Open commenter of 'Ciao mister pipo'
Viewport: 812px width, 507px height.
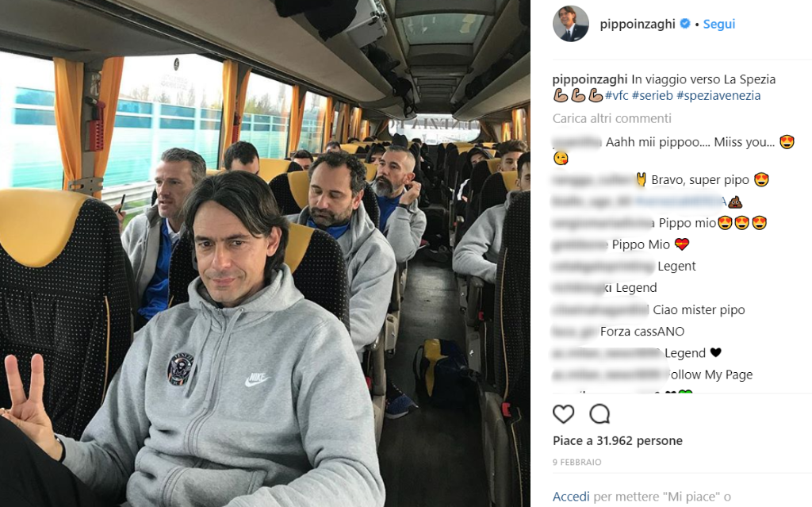[601, 310]
